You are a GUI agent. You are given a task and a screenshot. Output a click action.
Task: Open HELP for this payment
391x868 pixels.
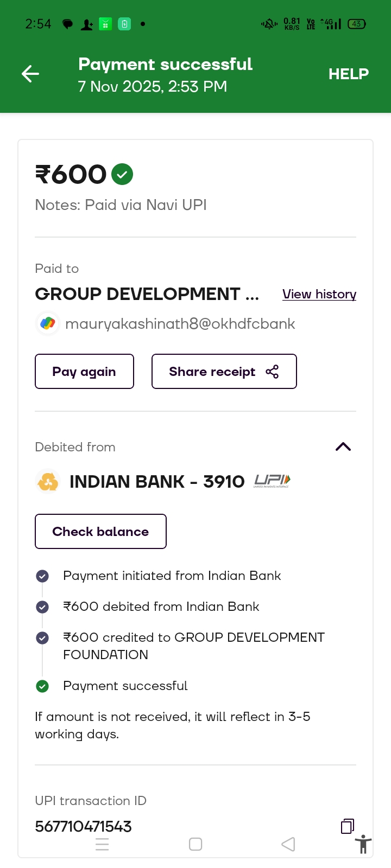point(348,74)
